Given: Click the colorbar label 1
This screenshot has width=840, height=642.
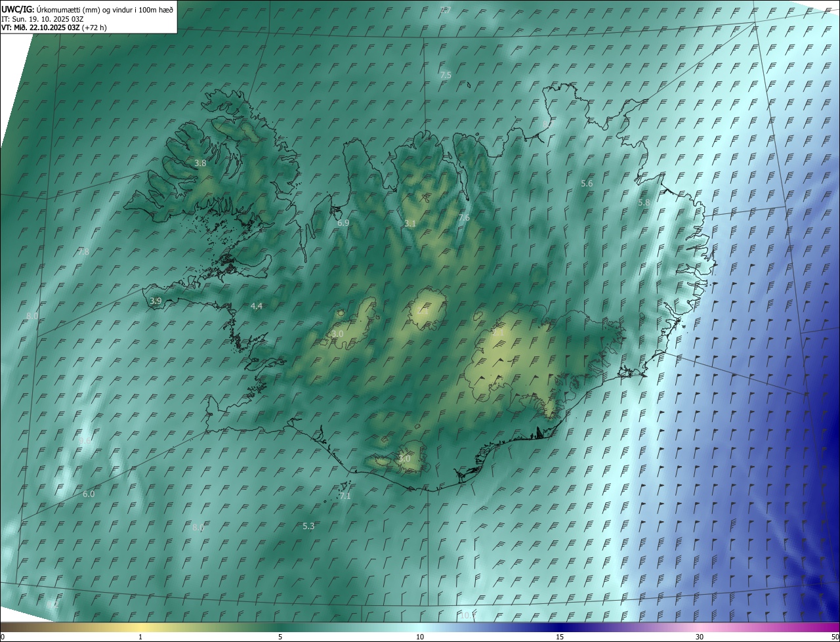Looking at the screenshot, I should tap(141, 637).
